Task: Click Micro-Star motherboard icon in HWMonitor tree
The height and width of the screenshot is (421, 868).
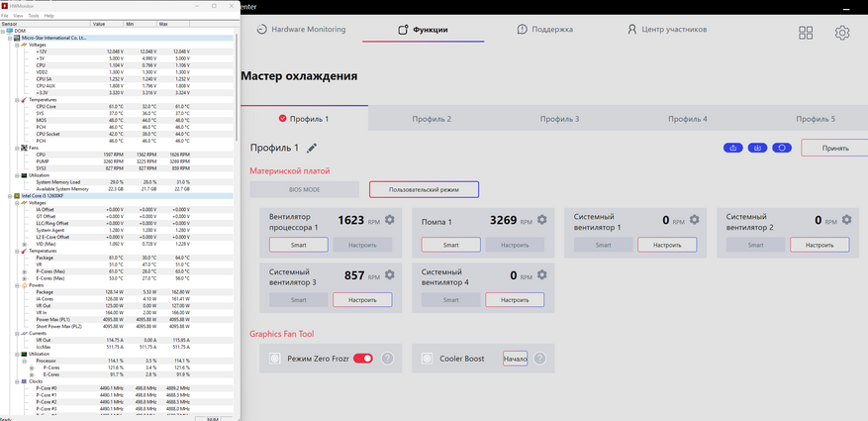Action: tap(17, 38)
